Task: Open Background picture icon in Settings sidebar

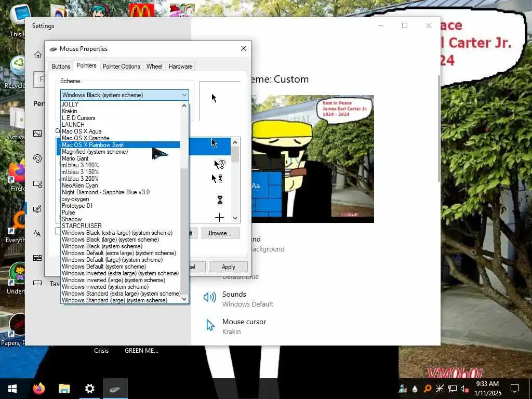Action: pos(37,134)
